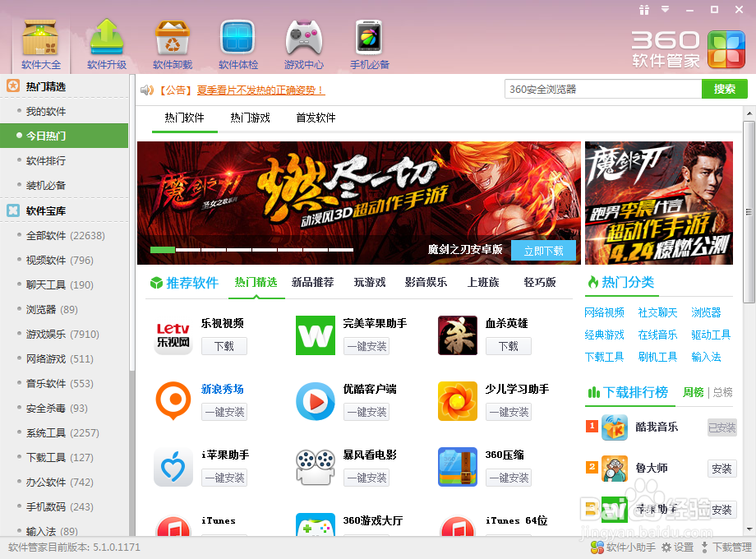The image size is (756, 559).
Task: Click the 乐视视频 Letv app icon
Action: [x=173, y=335]
